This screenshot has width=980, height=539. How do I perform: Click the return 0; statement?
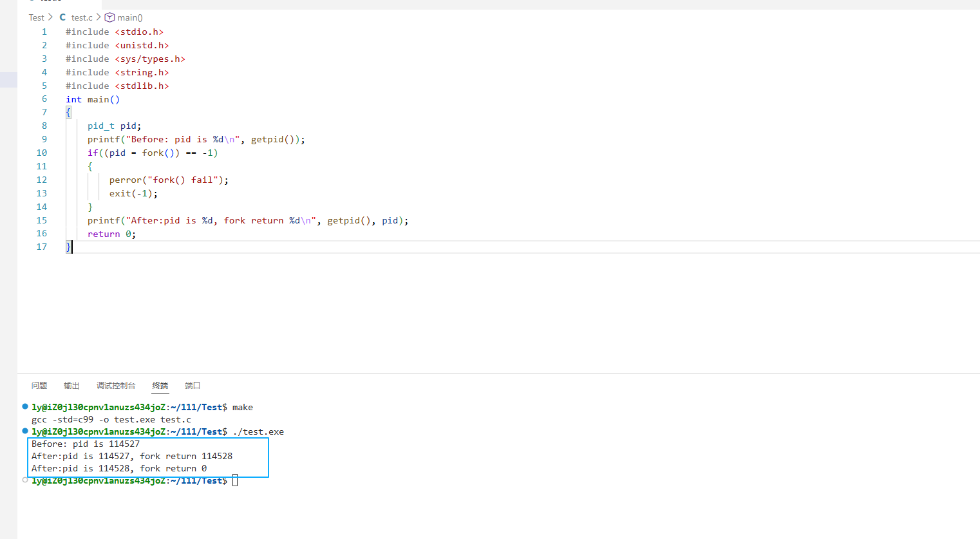pyautogui.click(x=112, y=234)
